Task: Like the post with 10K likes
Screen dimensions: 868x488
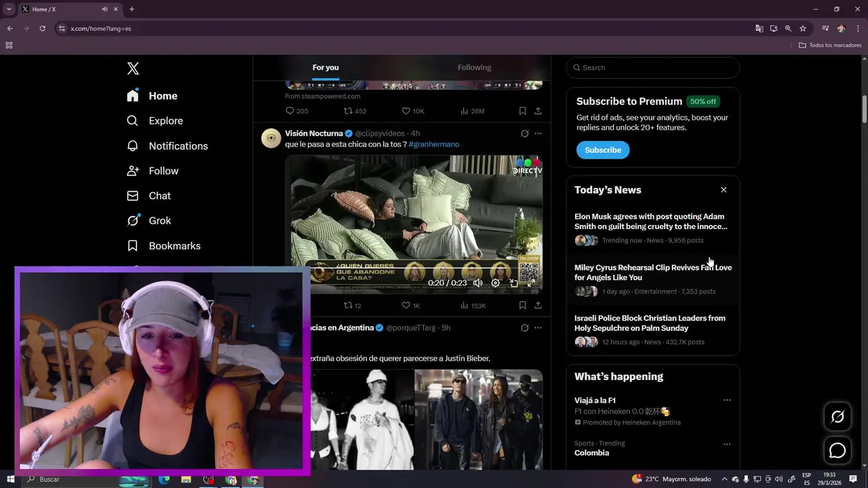Action: point(413,111)
